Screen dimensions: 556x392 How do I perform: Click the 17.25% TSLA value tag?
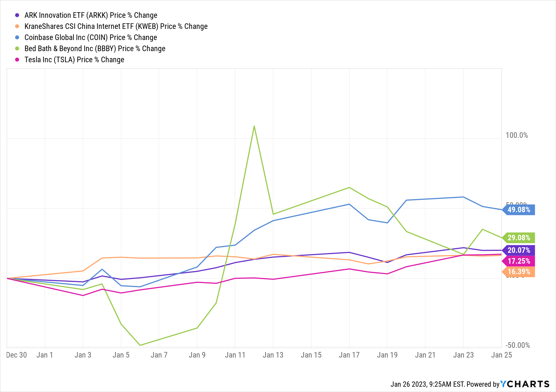(518, 261)
